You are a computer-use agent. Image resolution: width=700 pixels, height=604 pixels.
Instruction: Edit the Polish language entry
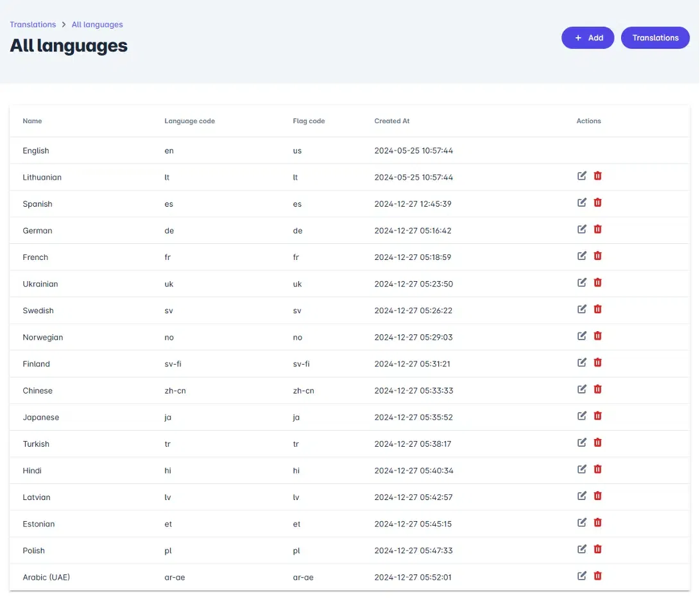point(582,549)
